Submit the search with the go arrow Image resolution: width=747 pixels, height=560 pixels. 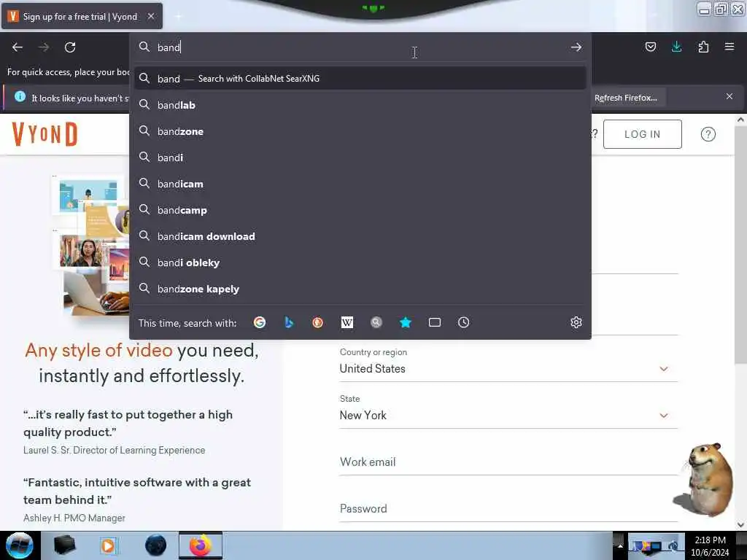click(x=576, y=47)
